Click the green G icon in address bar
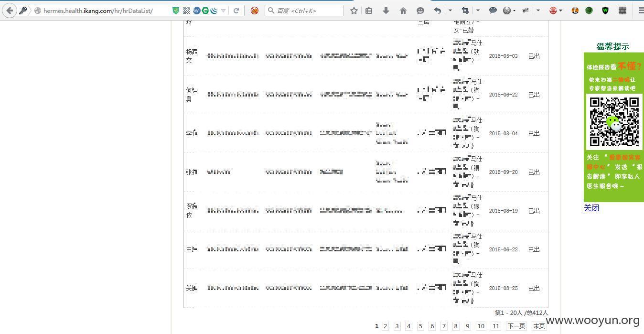The image size is (644, 334). (205, 10)
